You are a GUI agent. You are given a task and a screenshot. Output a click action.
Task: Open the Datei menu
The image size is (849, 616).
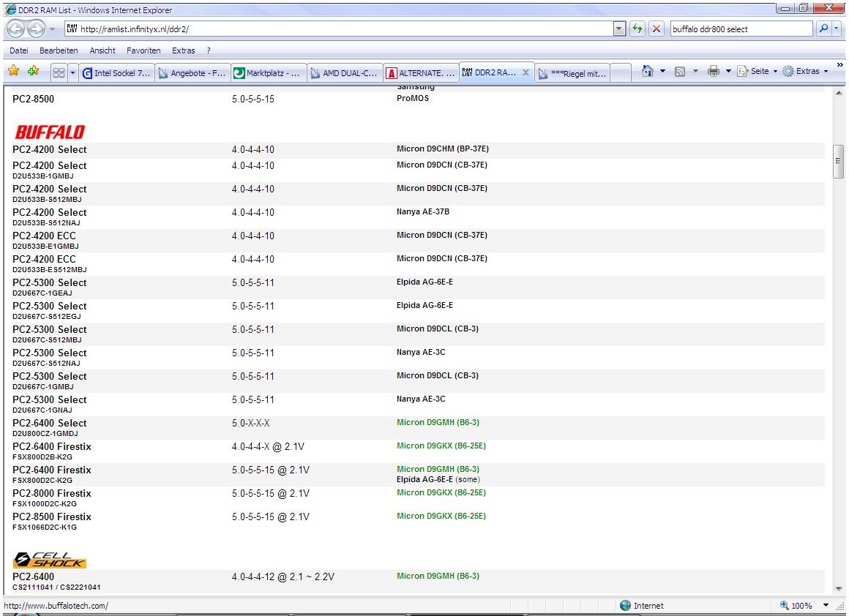[19, 50]
